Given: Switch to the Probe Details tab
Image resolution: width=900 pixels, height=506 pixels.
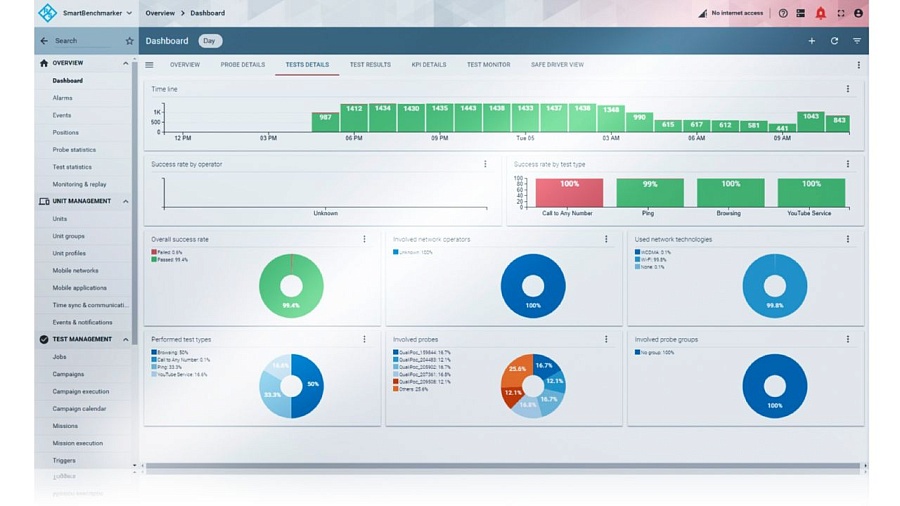Looking at the screenshot, I should 242,65.
